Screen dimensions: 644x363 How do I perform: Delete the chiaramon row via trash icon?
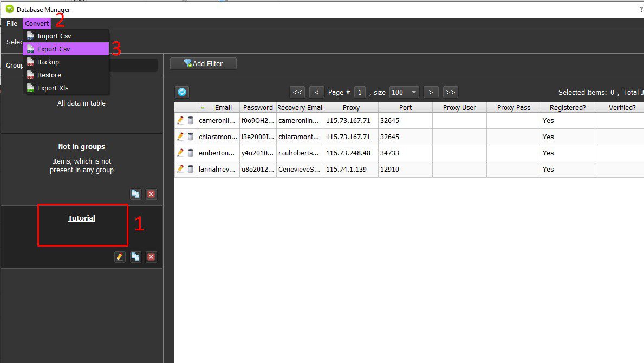(x=191, y=137)
